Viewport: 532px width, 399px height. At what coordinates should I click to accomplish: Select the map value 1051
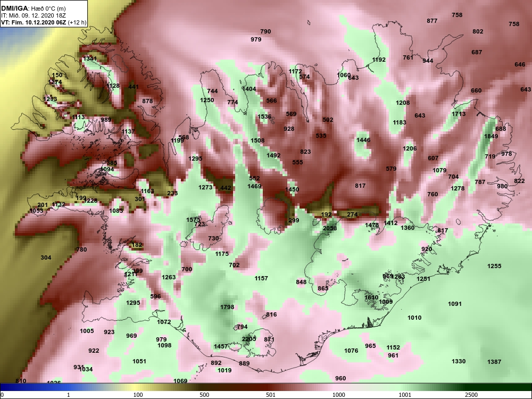139,361
